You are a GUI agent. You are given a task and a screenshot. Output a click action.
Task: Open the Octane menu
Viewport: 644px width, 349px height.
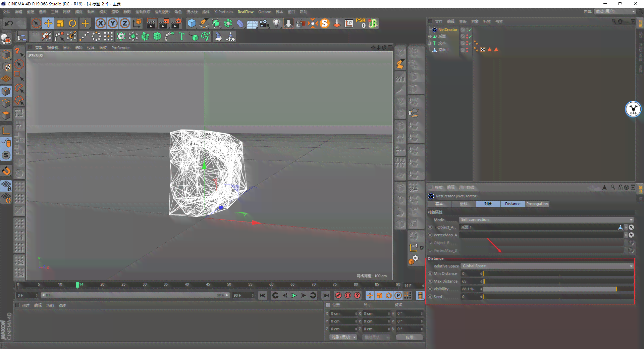265,12
